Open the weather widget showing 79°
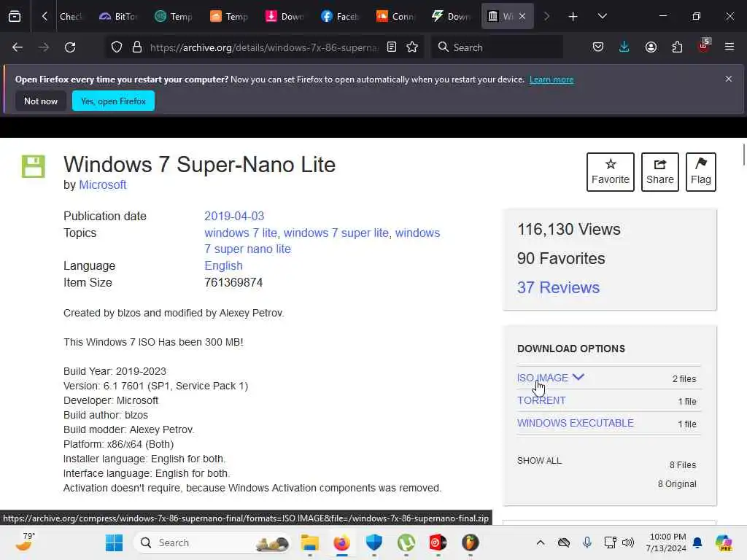This screenshot has height=560, width=747. point(25,542)
